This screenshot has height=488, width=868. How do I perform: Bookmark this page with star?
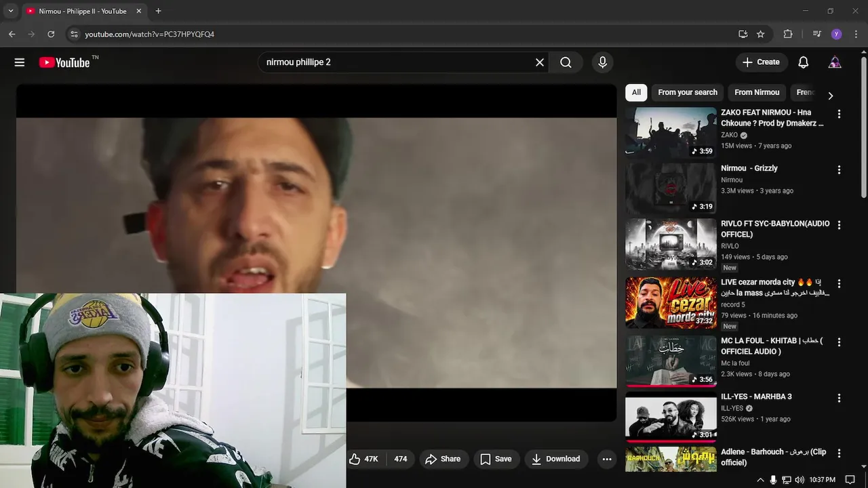point(761,34)
